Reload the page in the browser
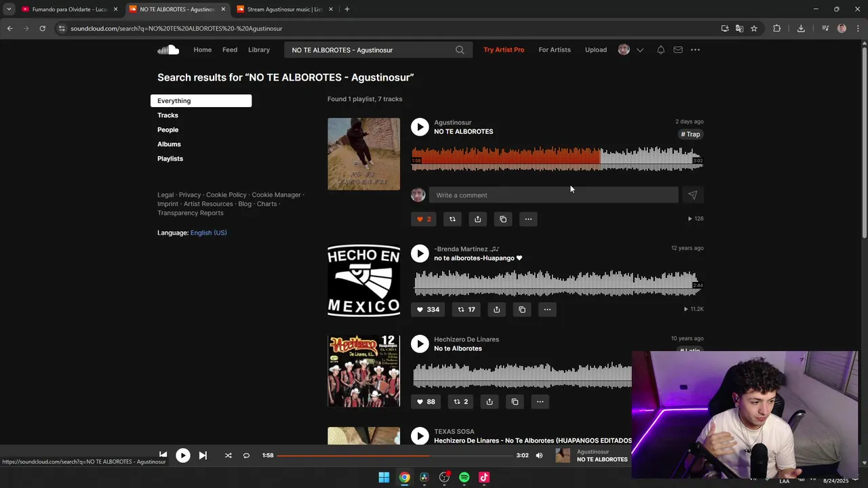 (42, 28)
